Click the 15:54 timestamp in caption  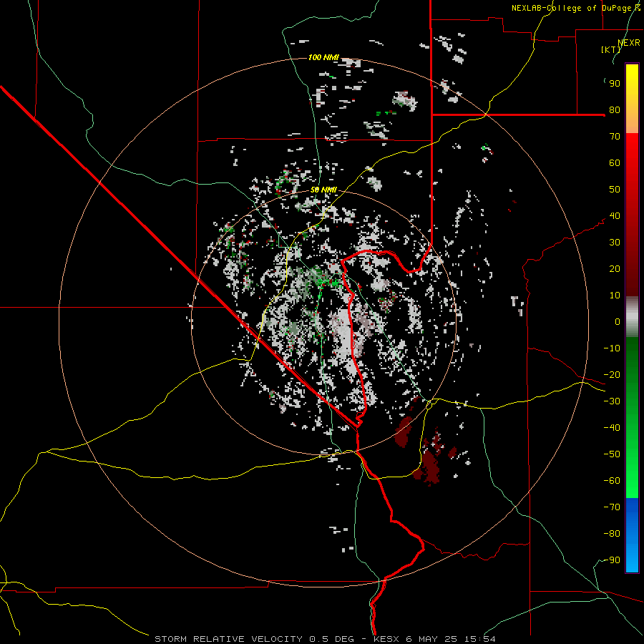tap(479, 639)
